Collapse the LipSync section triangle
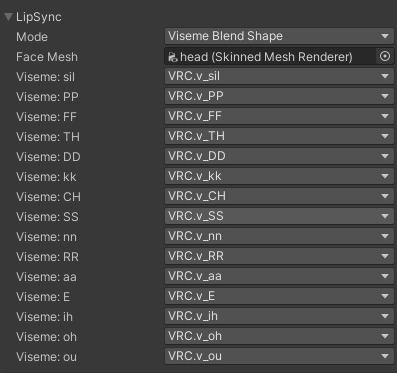 8,17
